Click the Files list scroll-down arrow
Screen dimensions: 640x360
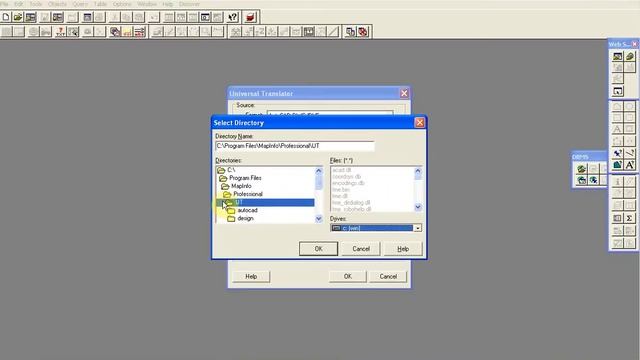click(x=418, y=207)
